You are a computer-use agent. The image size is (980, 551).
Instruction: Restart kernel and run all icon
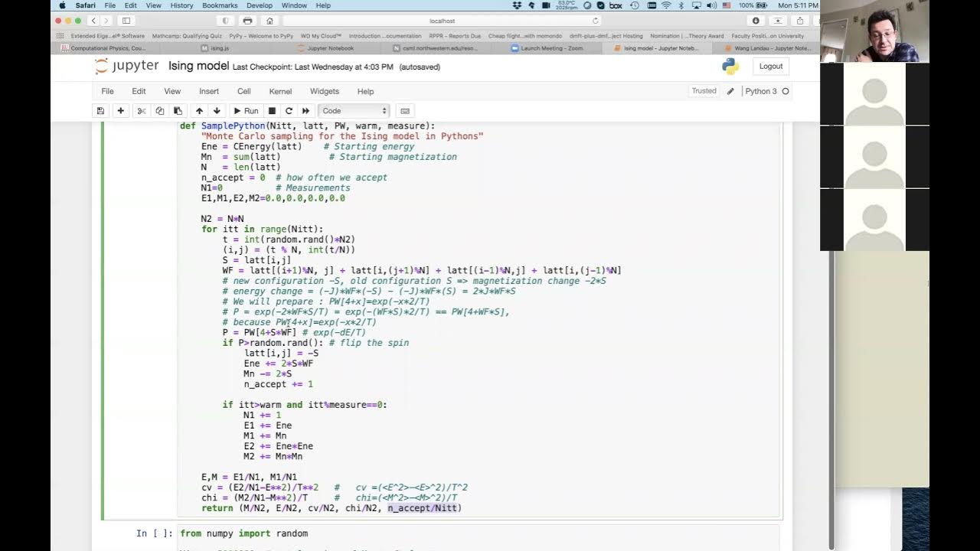(x=305, y=111)
